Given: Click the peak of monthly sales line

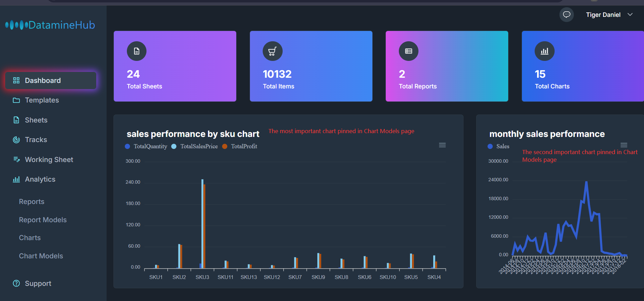Looking at the screenshot, I should pos(586,182).
